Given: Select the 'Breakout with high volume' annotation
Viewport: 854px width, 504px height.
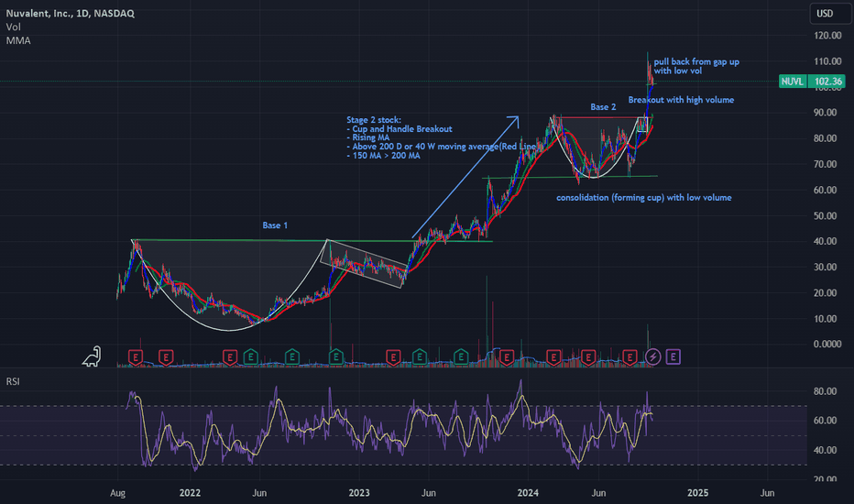Looking at the screenshot, I should [x=681, y=100].
